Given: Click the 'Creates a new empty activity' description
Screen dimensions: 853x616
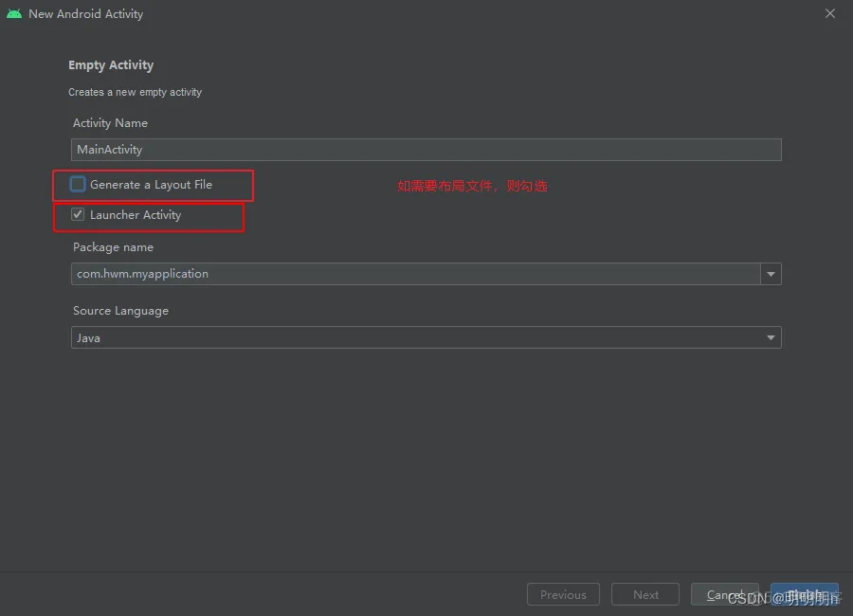Looking at the screenshot, I should (x=135, y=92).
